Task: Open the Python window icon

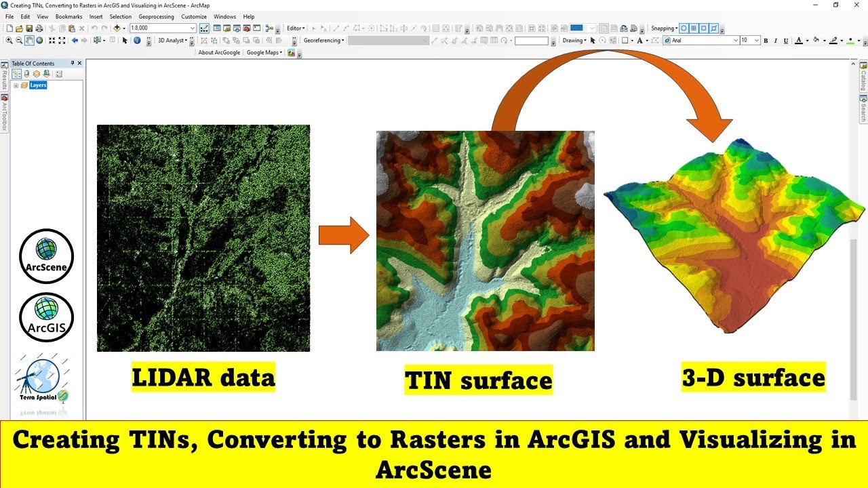Action: click(257, 28)
